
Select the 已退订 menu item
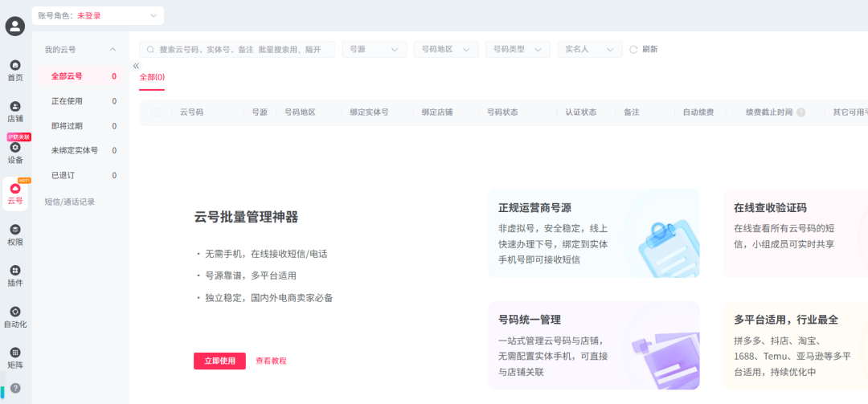pyautogui.click(x=81, y=175)
